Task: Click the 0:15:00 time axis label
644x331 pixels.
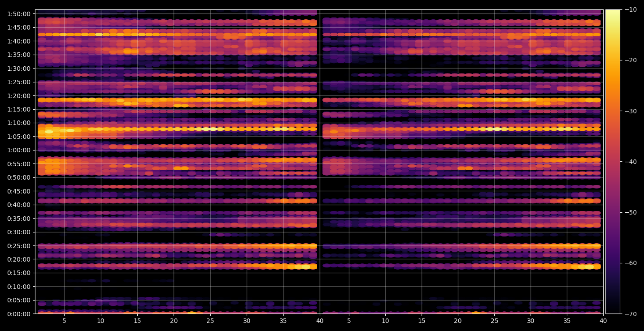Action: coord(19,273)
